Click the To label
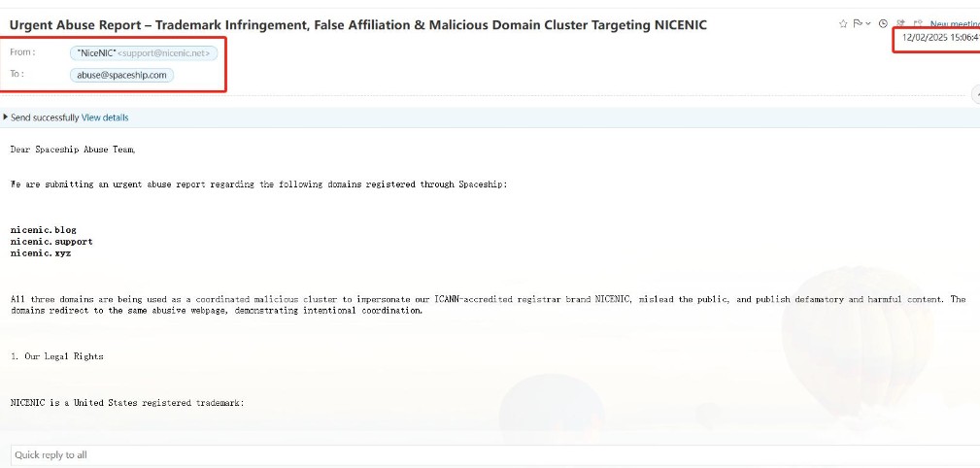Image resolution: width=980 pixels, height=468 pixels. 17,74
